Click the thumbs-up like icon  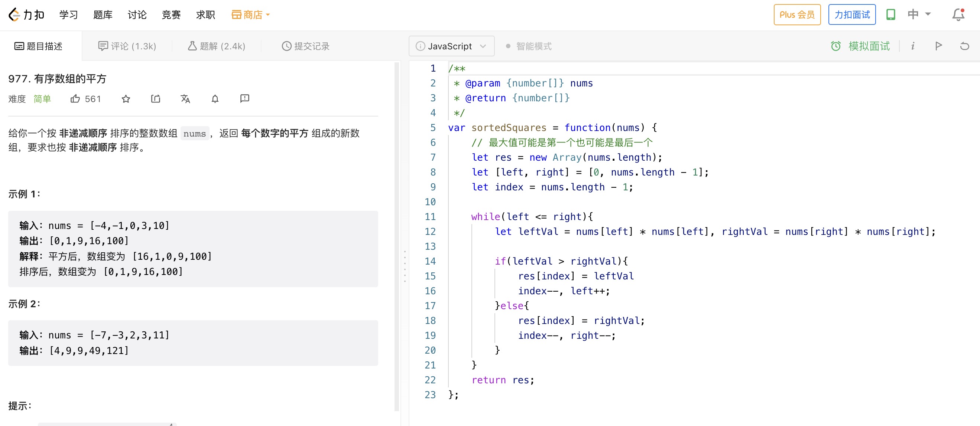coord(75,99)
